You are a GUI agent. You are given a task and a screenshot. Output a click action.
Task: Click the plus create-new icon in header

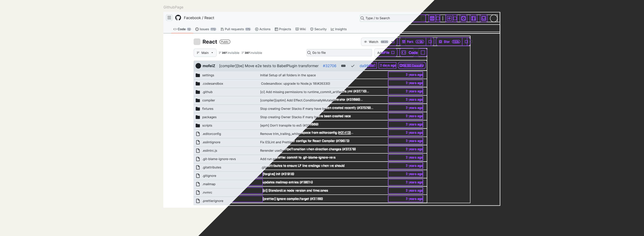click(449, 18)
